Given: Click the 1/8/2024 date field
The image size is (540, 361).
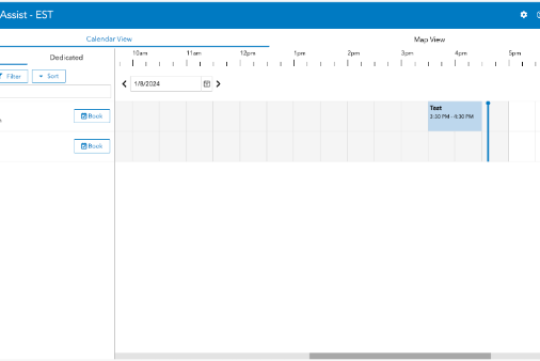Looking at the screenshot, I should coord(165,84).
